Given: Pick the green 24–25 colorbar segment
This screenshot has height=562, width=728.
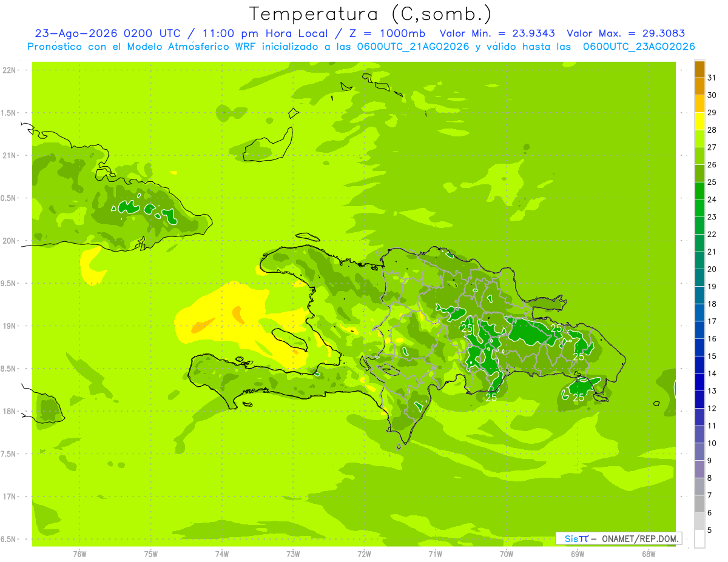Looking at the screenshot, I should pos(699,191).
